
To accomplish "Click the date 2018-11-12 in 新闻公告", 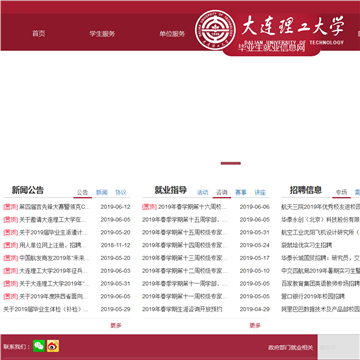I will pyautogui.click(x=116, y=245).
